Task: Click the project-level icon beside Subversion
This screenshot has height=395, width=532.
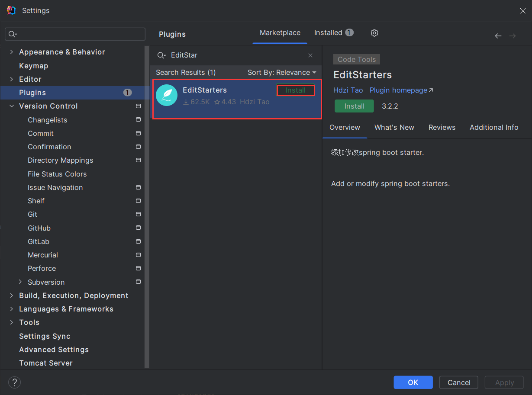Action: click(x=139, y=282)
